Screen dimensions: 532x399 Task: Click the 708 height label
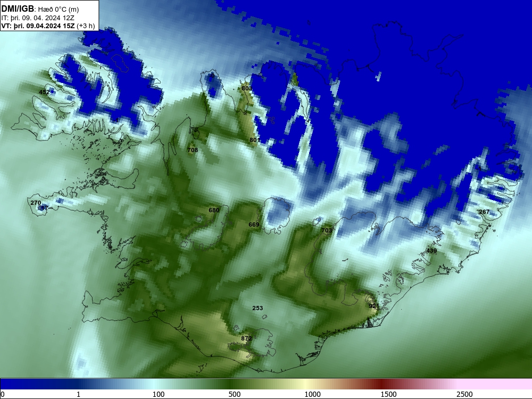(x=193, y=150)
